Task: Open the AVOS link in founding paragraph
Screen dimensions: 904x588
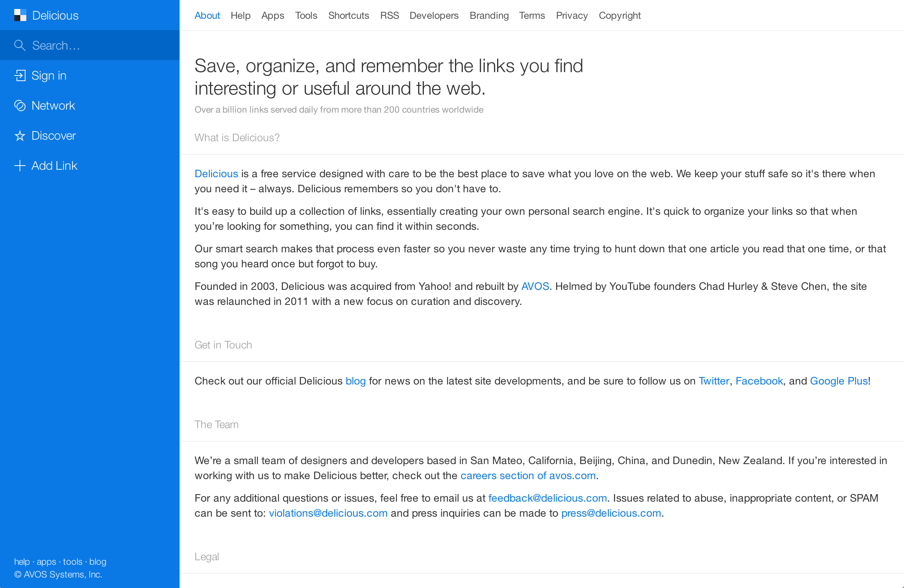Action: 535,286
